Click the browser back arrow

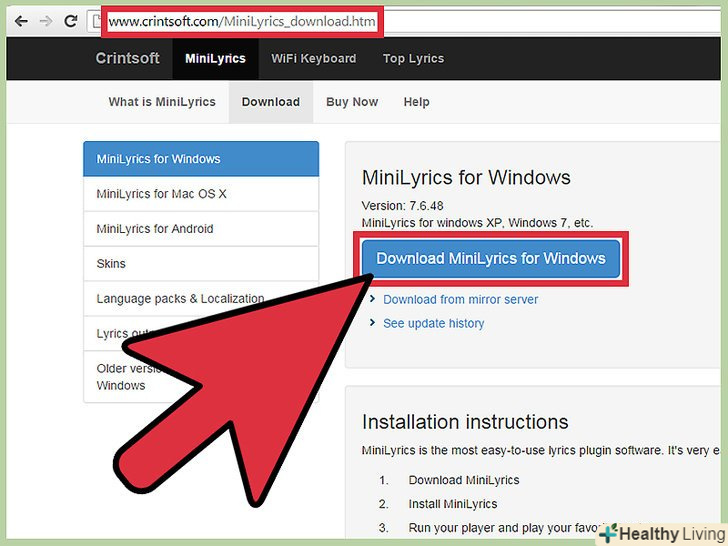click(21, 21)
